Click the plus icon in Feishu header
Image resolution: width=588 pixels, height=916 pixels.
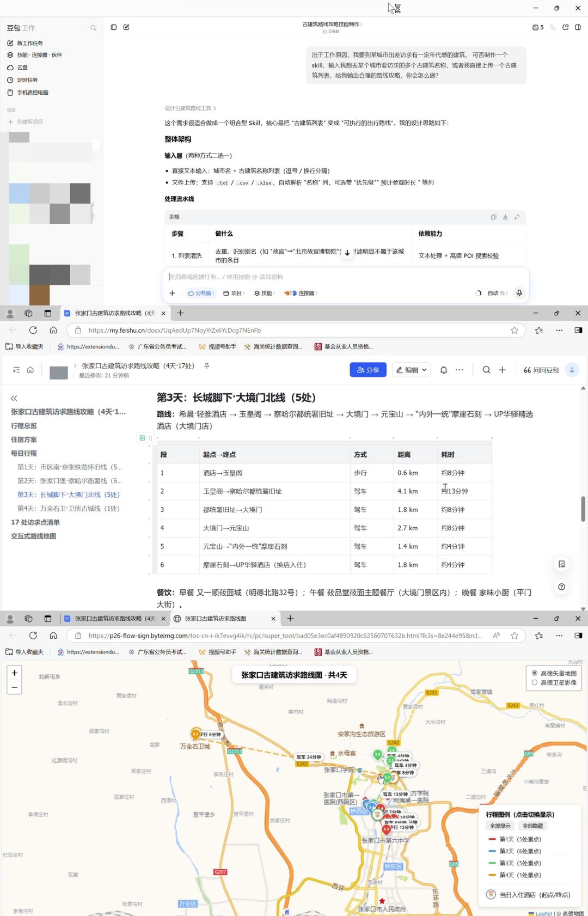click(503, 370)
